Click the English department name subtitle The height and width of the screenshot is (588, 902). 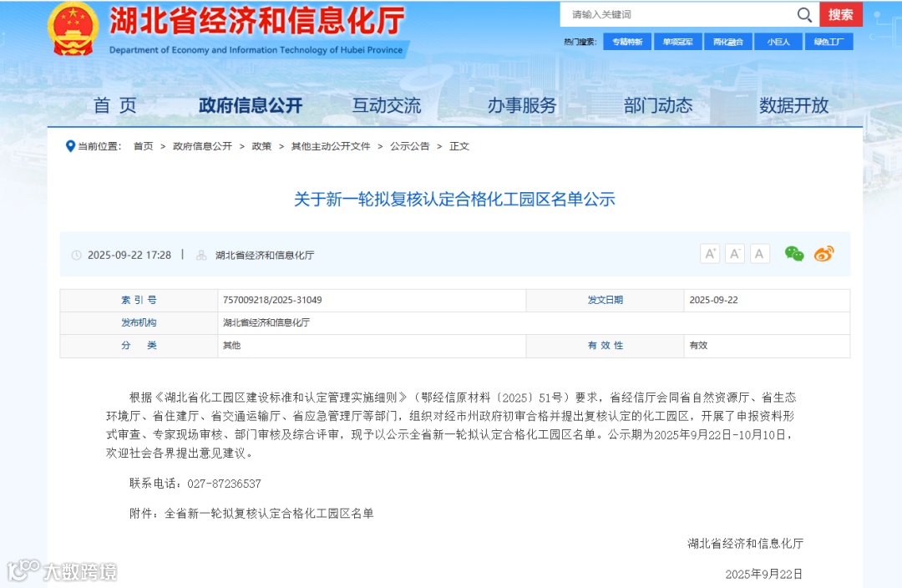(256, 50)
